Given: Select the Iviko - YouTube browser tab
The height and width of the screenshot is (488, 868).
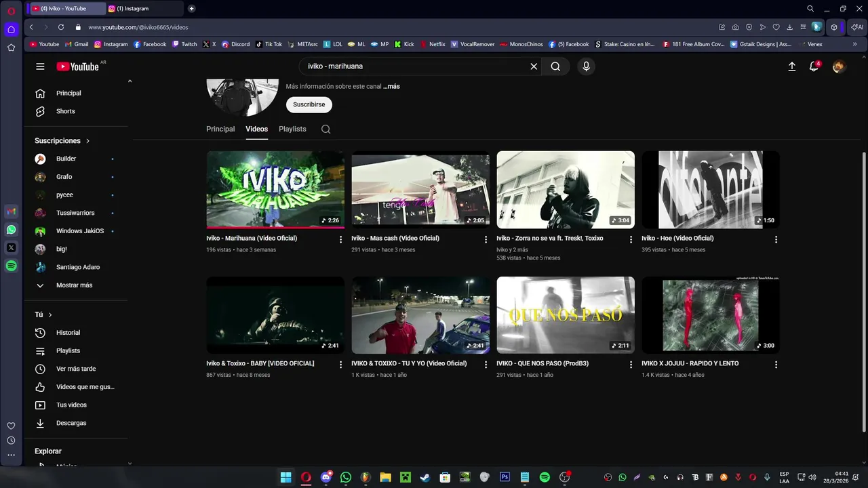Looking at the screenshot, I should (x=66, y=9).
